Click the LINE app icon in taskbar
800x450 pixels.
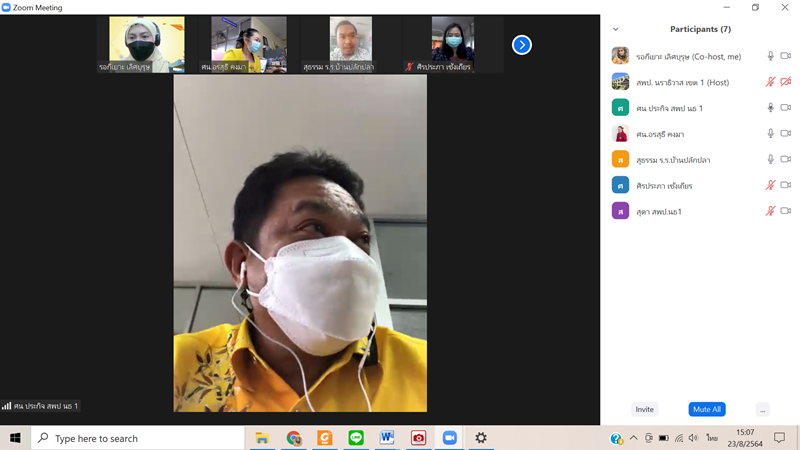point(356,438)
